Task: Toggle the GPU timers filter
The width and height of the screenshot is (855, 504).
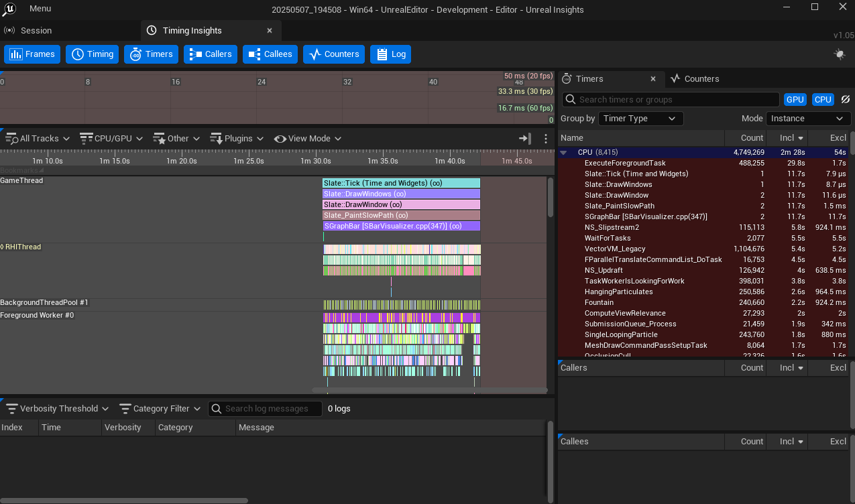Action: [795, 100]
